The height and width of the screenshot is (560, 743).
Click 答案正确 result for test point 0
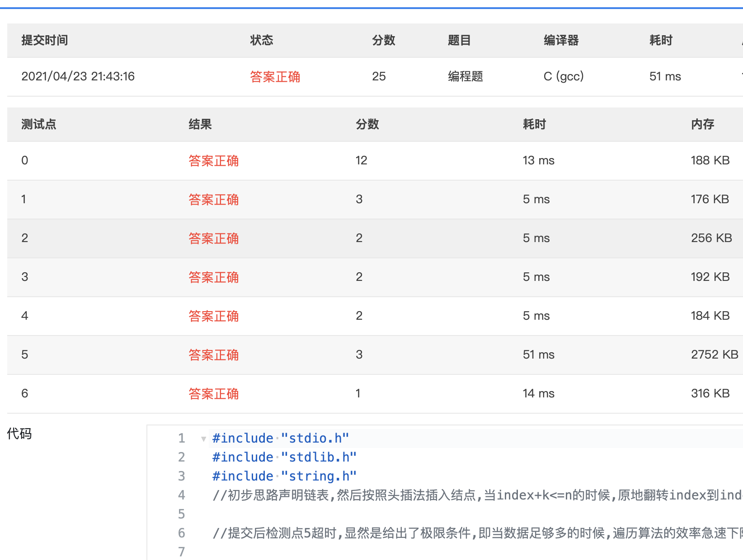coord(213,161)
